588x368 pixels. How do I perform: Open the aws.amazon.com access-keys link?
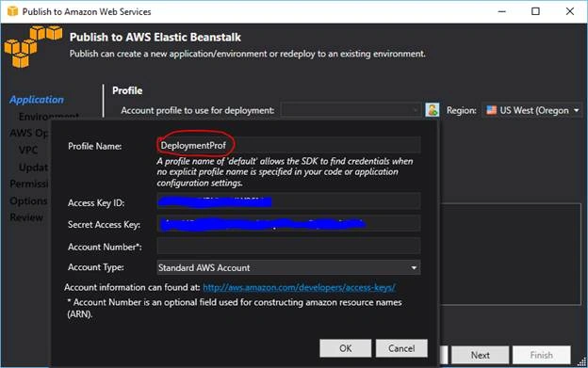[x=299, y=287]
